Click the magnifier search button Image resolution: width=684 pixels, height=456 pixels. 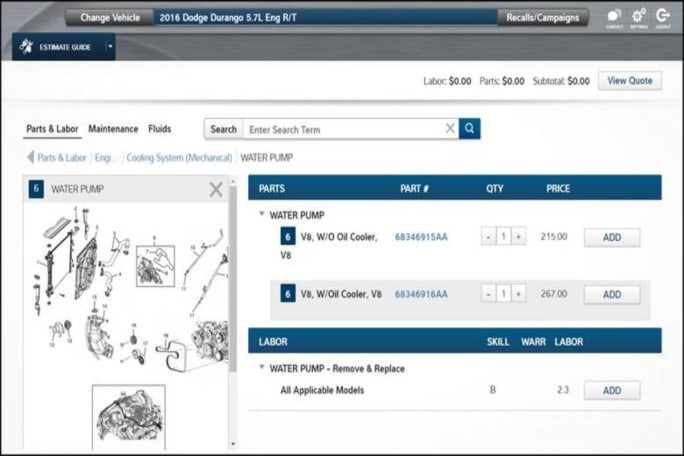tap(469, 129)
